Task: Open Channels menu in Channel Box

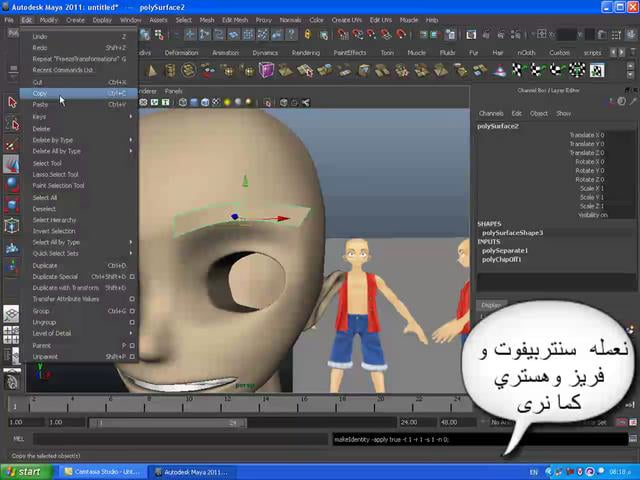Action: (x=491, y=113)
